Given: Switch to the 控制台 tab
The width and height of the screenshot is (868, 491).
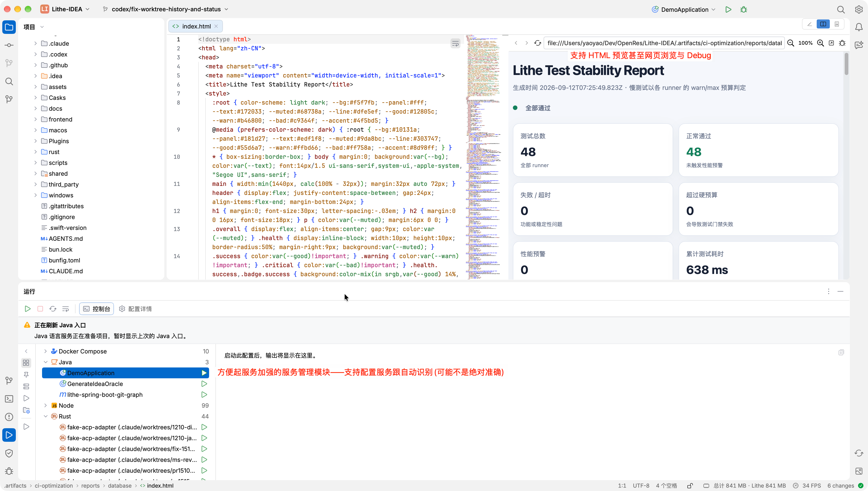Looking at the screenshot, I should coord(97,309).
